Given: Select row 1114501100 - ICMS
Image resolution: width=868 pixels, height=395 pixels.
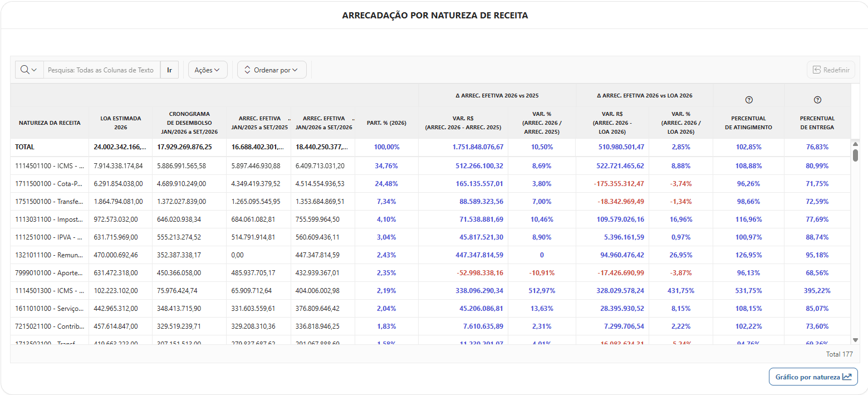Looking at the screenshot, I should 430,166.
